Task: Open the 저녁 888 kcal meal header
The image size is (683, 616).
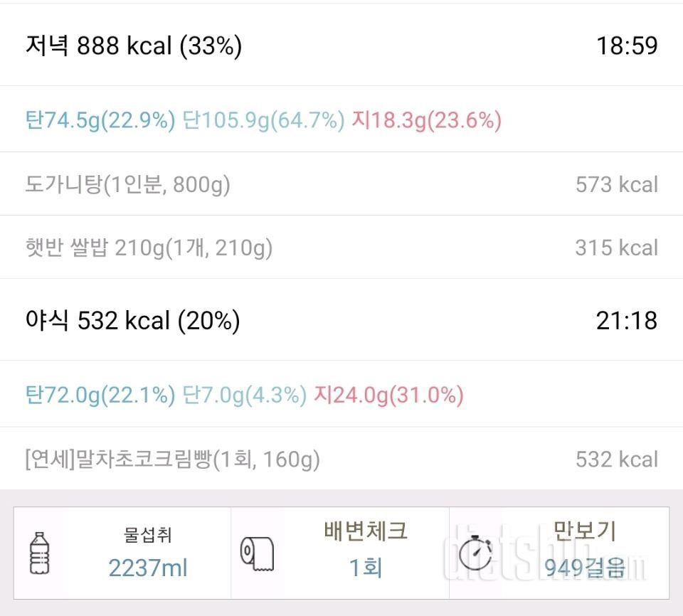Action: click(x=134, y=46)
